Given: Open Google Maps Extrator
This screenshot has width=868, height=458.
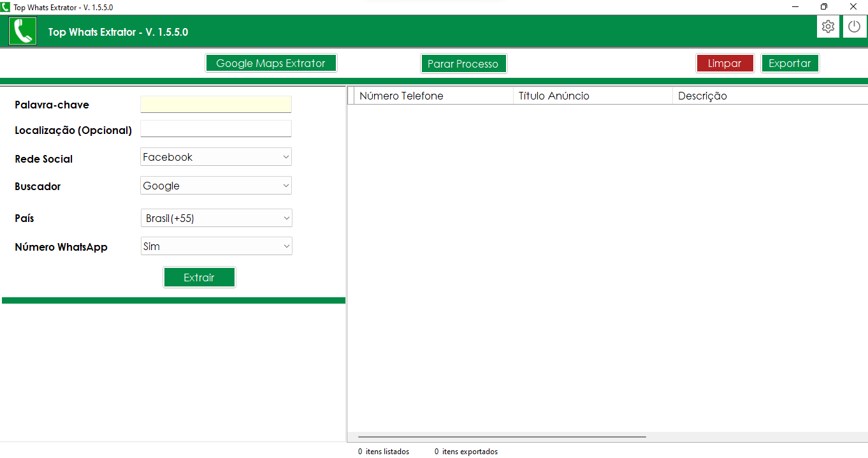Looking at the screenshot, I should click(x=271, y=63).
